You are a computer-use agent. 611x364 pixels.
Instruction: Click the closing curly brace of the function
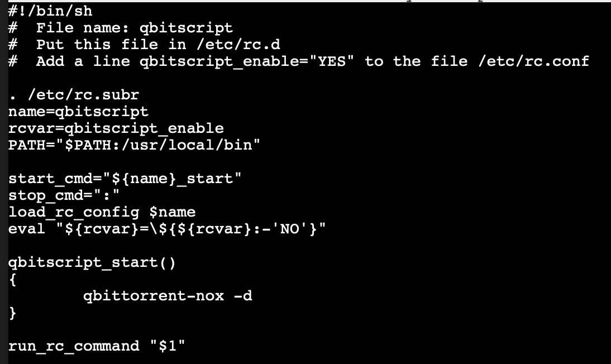[x=12, y=313]
